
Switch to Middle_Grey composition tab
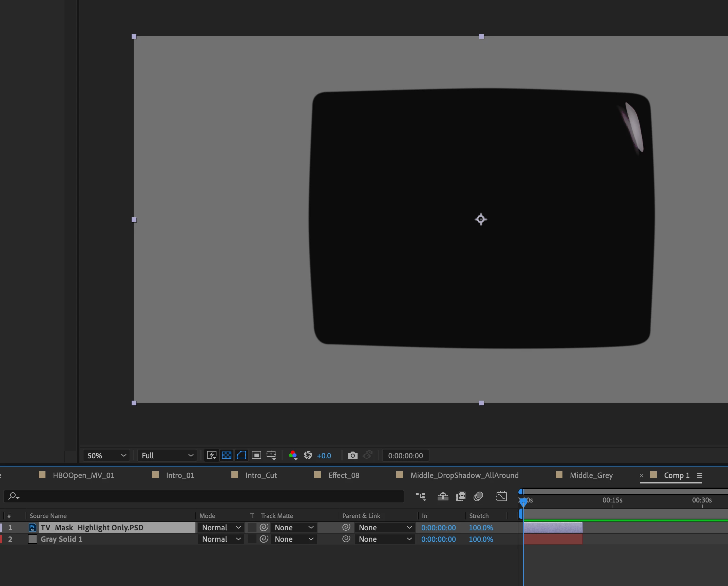pyautogui.click(x=591, y=475)
